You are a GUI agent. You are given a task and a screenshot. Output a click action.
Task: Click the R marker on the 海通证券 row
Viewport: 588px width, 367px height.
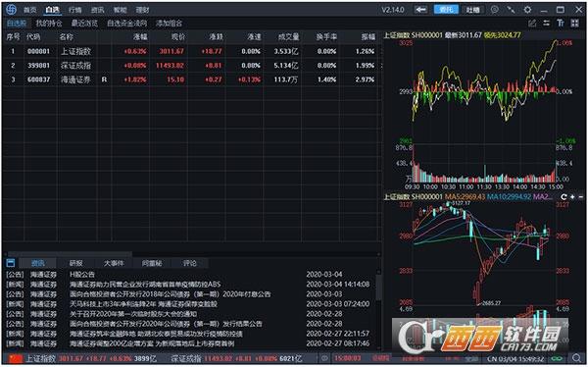coord(104,79)
